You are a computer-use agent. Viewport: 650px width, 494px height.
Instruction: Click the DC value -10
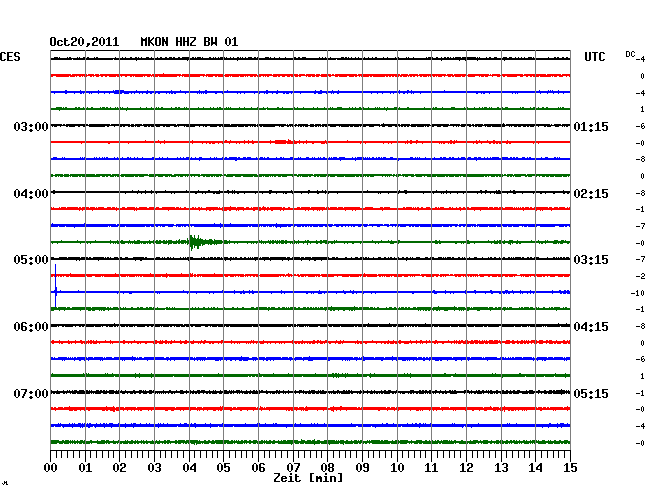point(638,293)
